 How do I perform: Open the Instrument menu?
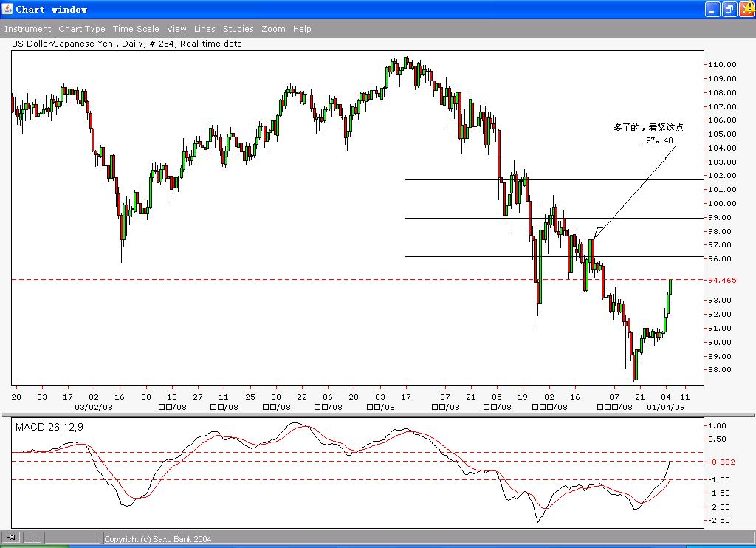[27, 29]
